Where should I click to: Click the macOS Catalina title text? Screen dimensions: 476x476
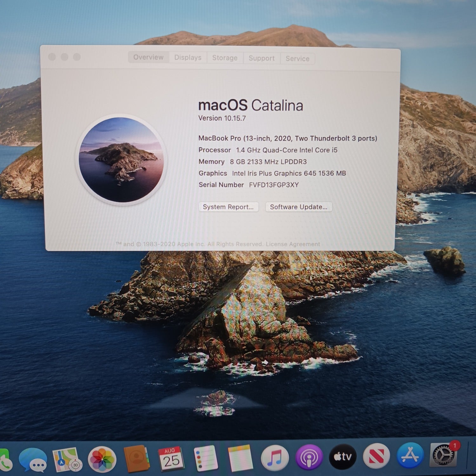tap(251, 105)
